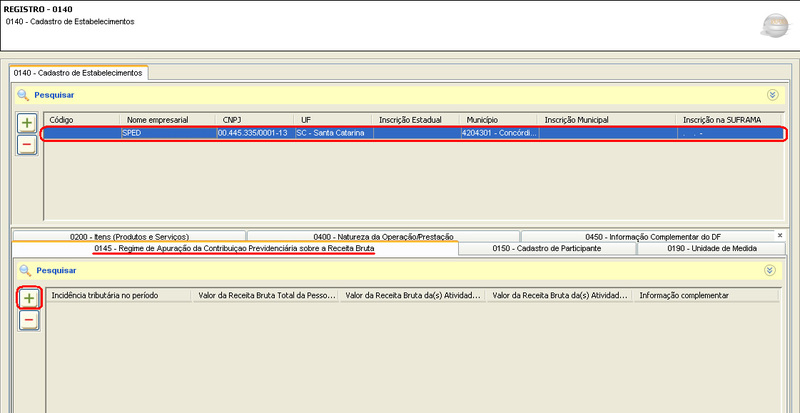This screenshot has height=413, width=800.
Task: Select the 0150 Cadastro de Participante tab
Action: pyautogui.click(x=546, y=248)
